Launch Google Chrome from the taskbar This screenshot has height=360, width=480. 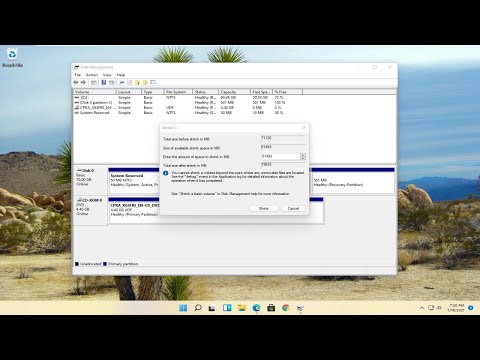(x=286, y=308)
